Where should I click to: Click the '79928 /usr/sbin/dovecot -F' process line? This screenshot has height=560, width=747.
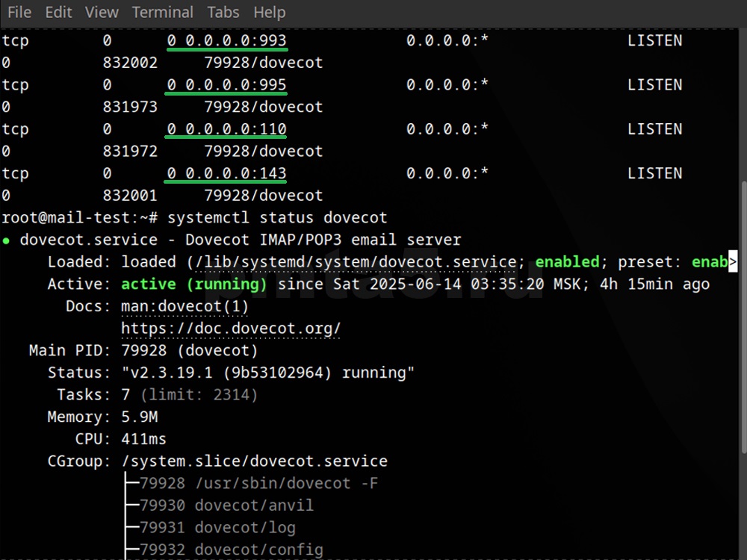258,483
